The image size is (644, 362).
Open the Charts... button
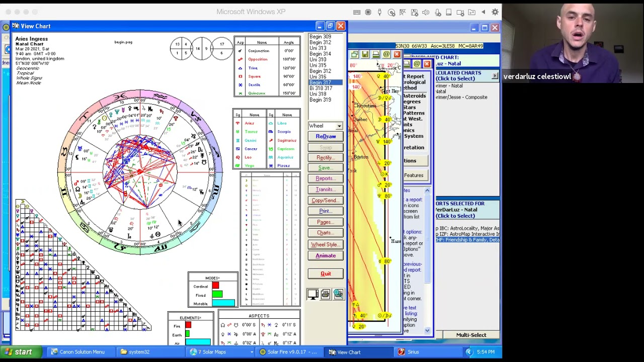326,233
